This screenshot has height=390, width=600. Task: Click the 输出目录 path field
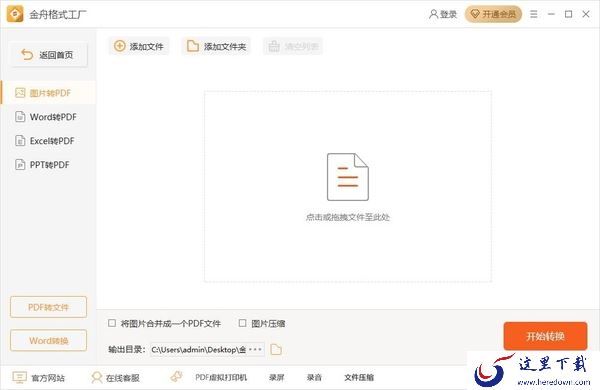click(x=207, y=349)
